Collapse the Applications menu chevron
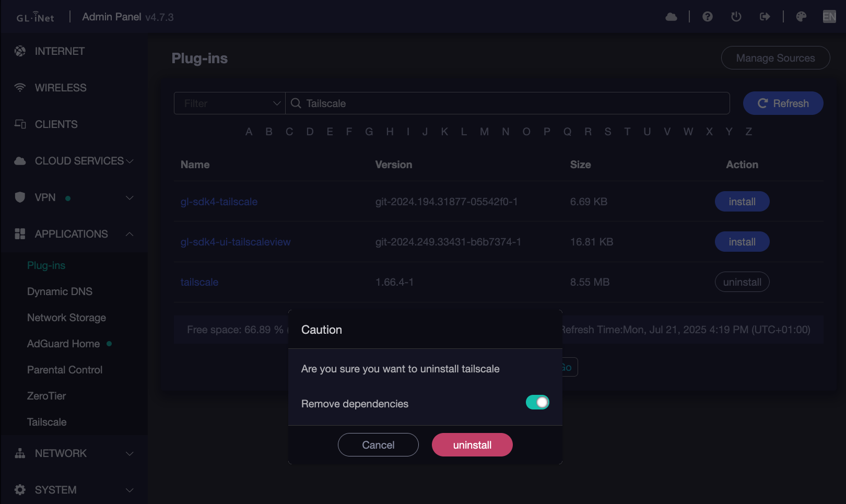846x504 pixels. click(x=130, y=234)
